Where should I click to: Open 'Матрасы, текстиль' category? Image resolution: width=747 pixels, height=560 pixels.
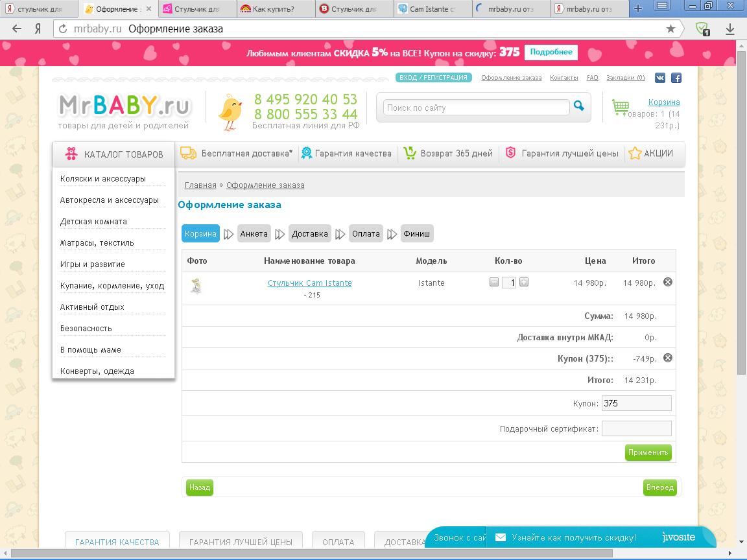pos(97,243)
